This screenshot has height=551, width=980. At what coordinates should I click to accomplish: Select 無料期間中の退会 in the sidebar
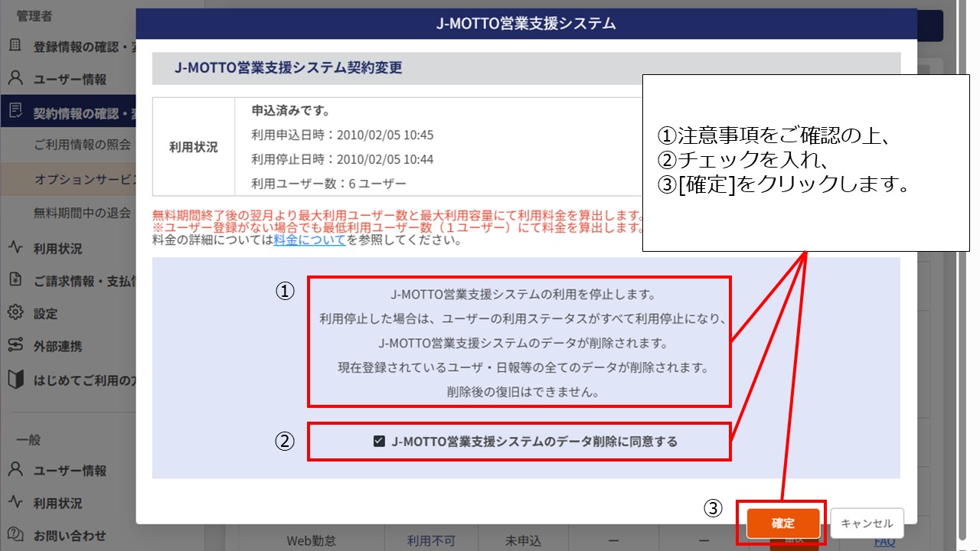click(x=82, y=213)
